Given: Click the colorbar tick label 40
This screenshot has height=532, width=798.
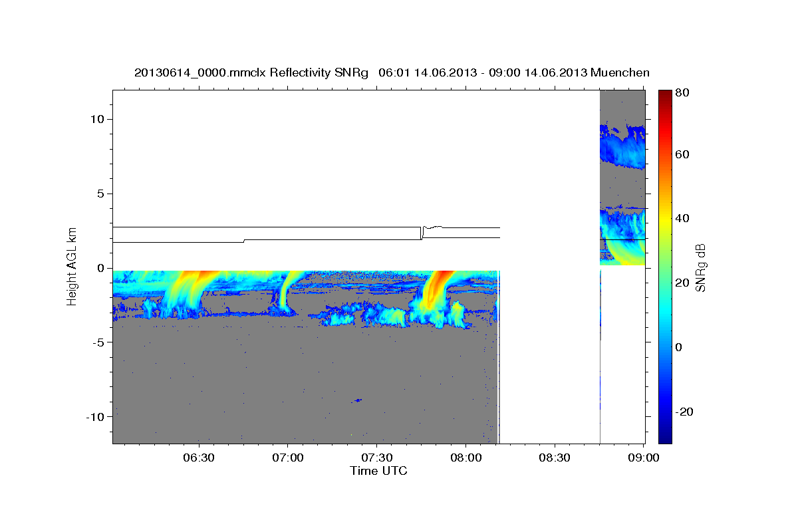Looking at the screenshot, I should tap(682, 218).
